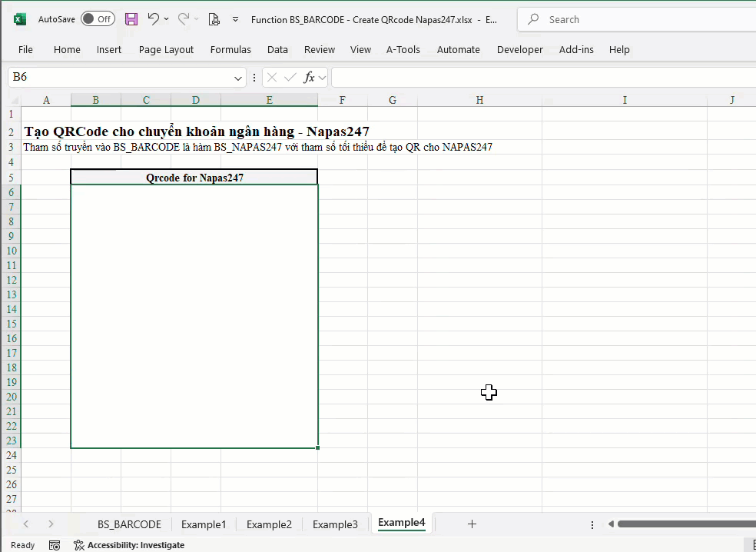Screen dimensions: 756x552
Task: Select the Example4 sheet tab
Action: pyautogui.click(x=402, y=523)
